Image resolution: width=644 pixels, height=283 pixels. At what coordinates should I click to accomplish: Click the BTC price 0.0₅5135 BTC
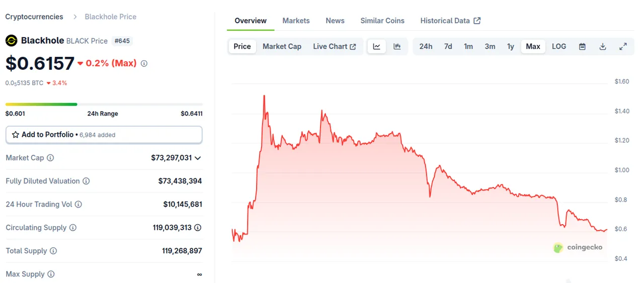click(24, 83)
